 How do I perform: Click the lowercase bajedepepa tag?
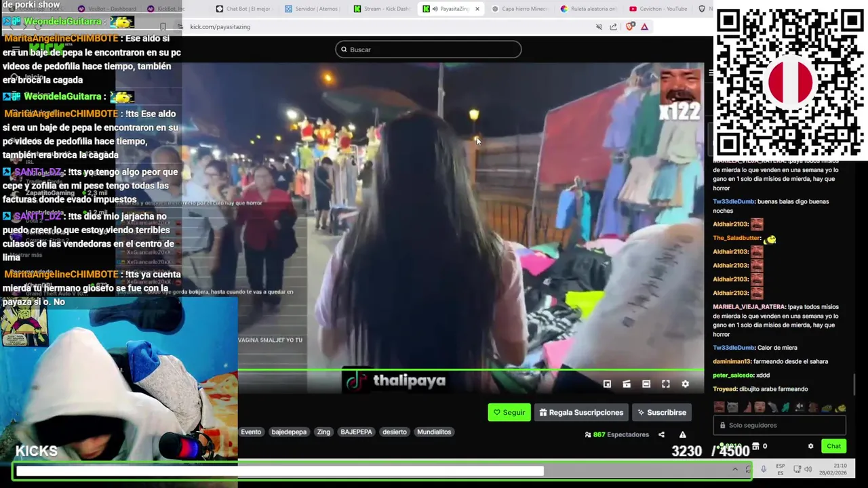(289, 432)
